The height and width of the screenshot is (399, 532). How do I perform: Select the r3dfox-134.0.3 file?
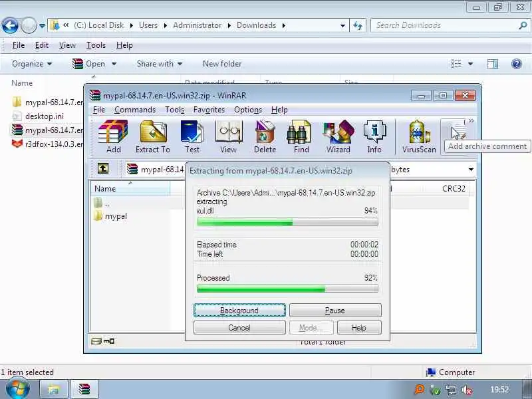[x=47, y=144]
